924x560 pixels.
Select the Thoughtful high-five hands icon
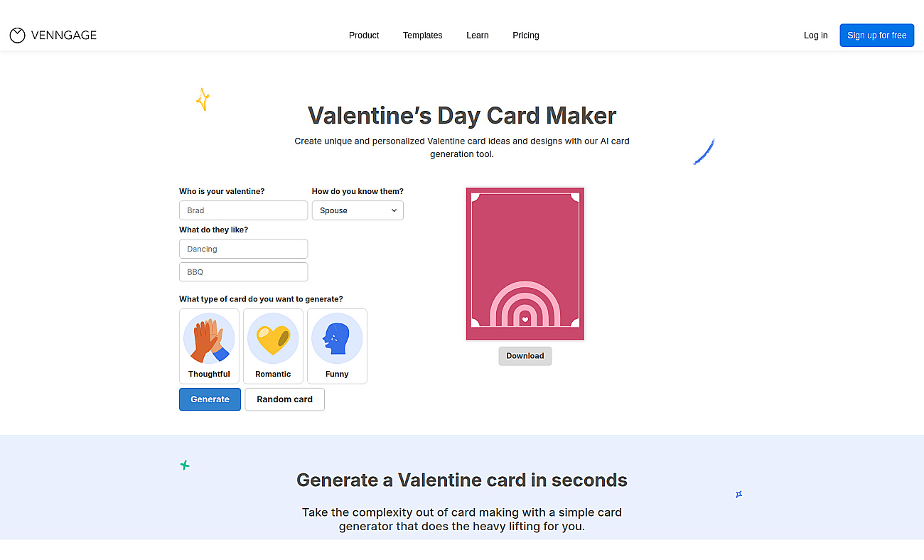click(209, 339)
